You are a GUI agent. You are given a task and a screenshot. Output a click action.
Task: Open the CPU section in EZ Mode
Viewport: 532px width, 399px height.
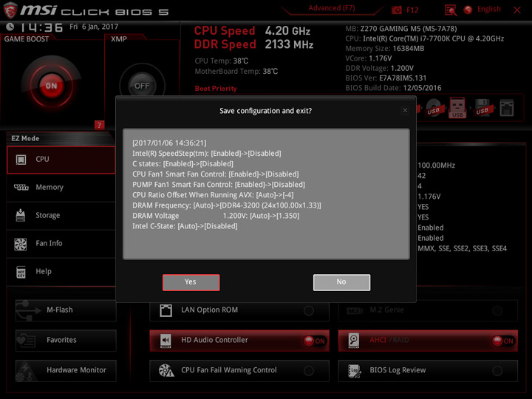(x=61, y=160)
